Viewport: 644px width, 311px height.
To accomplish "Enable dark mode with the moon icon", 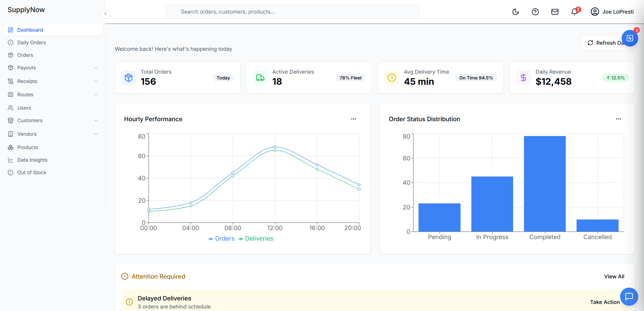I will pyautogui.click(x=516, y=12).
